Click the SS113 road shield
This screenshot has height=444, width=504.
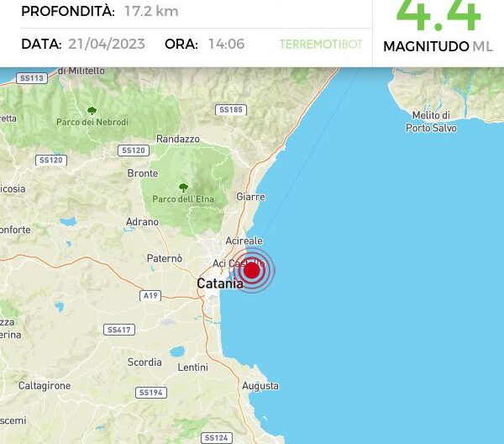tap(32, 78)
